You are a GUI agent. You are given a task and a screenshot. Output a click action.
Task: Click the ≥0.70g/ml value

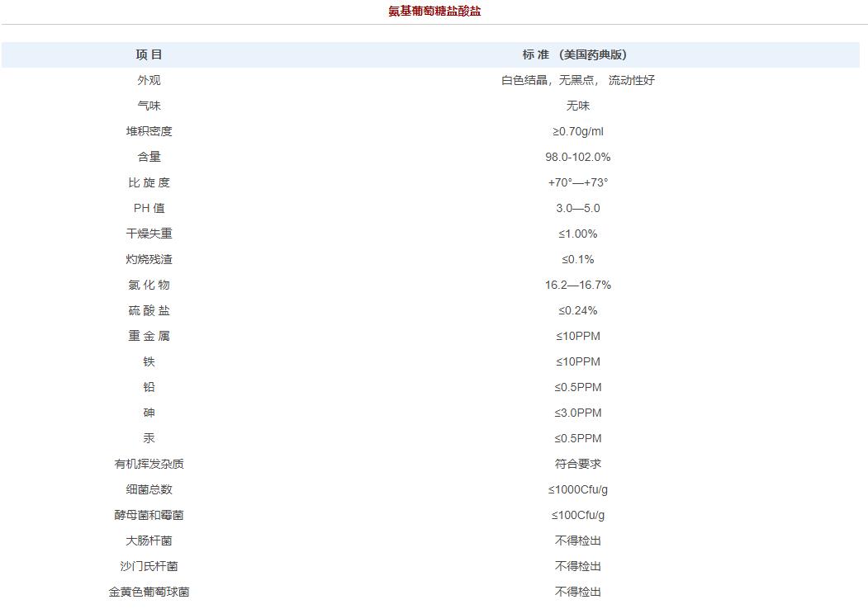point(577,131)
